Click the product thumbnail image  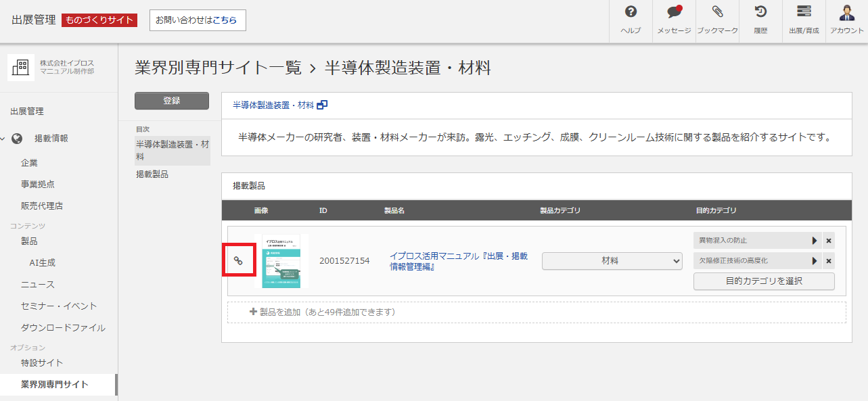[280, 260]
